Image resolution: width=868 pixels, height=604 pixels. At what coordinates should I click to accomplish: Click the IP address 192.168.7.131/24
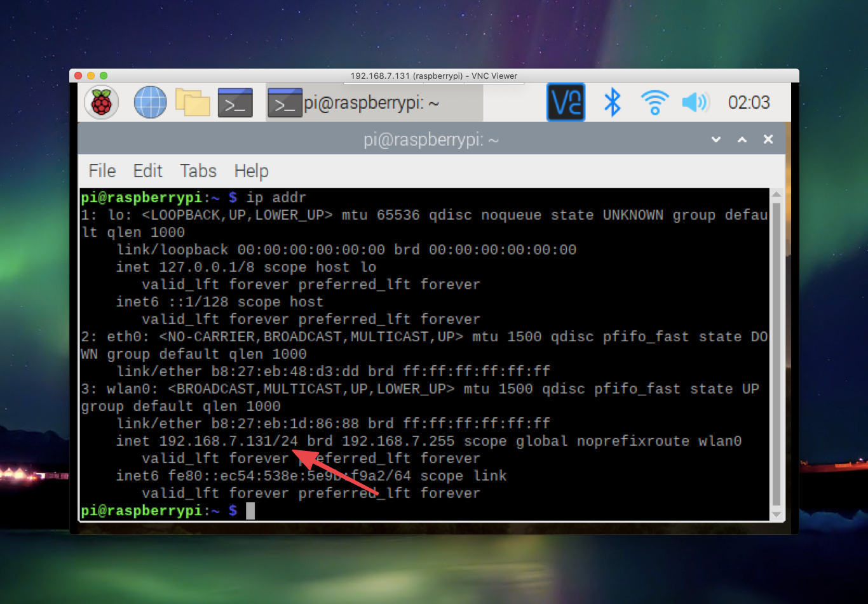[229, 441]
